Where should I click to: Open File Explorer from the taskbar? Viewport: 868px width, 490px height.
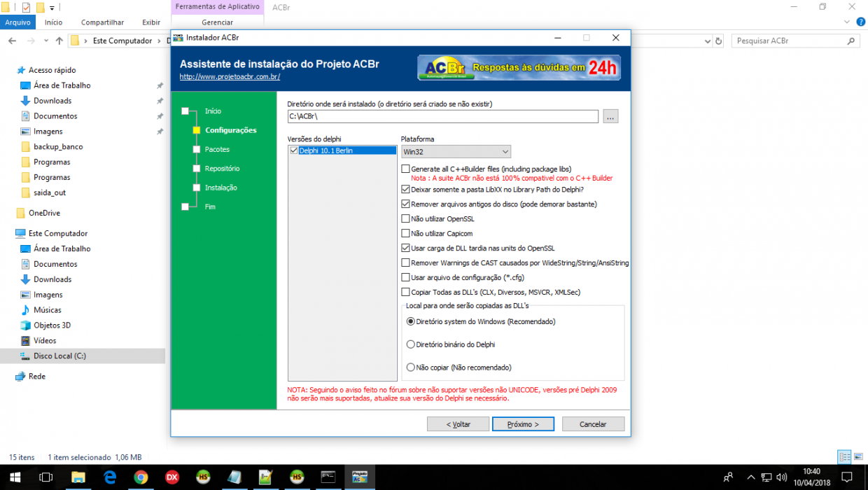click(x=78, y=477)
